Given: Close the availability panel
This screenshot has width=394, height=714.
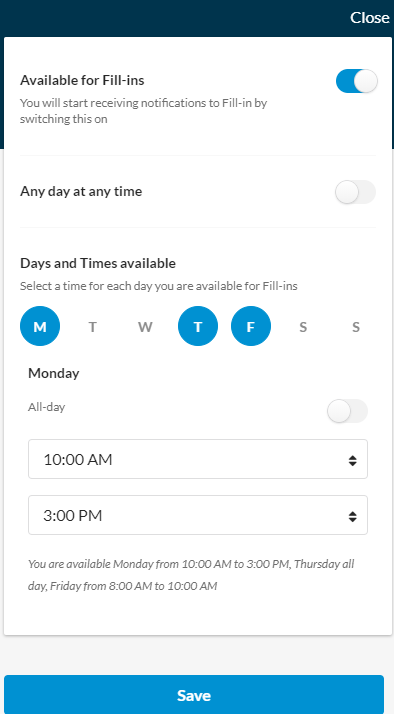Looking at the screenshot, I should [369, 18].
